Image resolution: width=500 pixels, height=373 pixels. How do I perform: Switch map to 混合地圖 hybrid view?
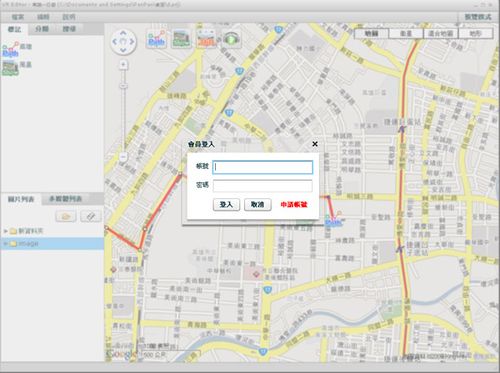click(x=441, y=33)
